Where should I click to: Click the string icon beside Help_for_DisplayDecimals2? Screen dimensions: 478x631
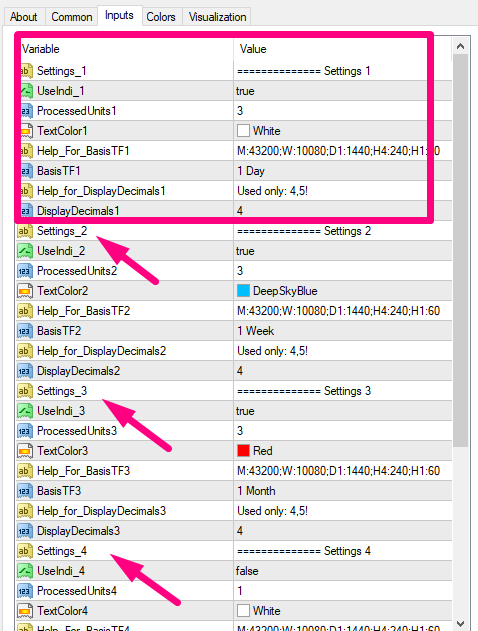(25, 351)
